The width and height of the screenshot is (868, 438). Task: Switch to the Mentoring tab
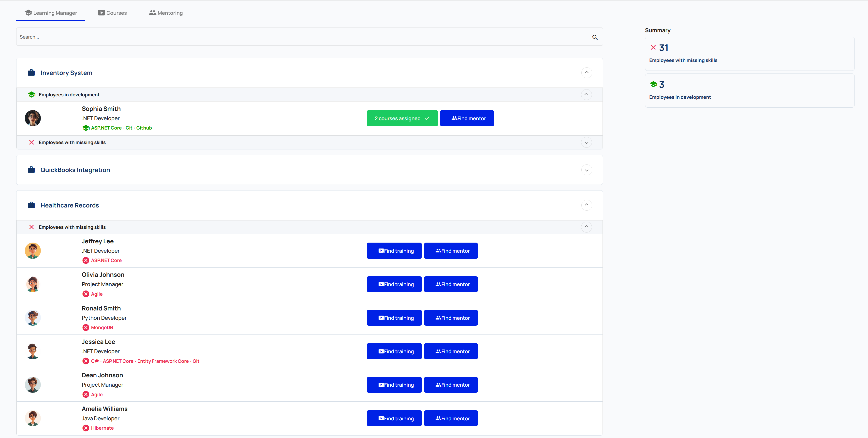pos(166,13)
